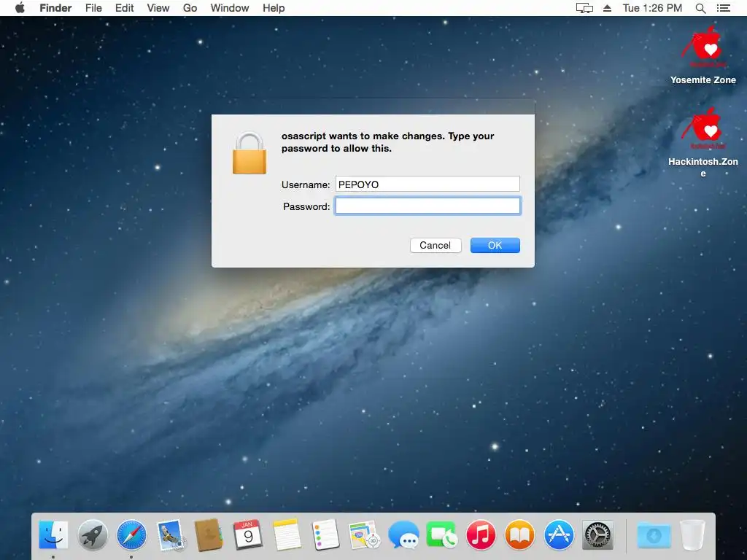This screenshot has height=560, width=747.
Task: Open Mail stamp icon in Dock
Action: pyautogui.click(x=171, y=534)
